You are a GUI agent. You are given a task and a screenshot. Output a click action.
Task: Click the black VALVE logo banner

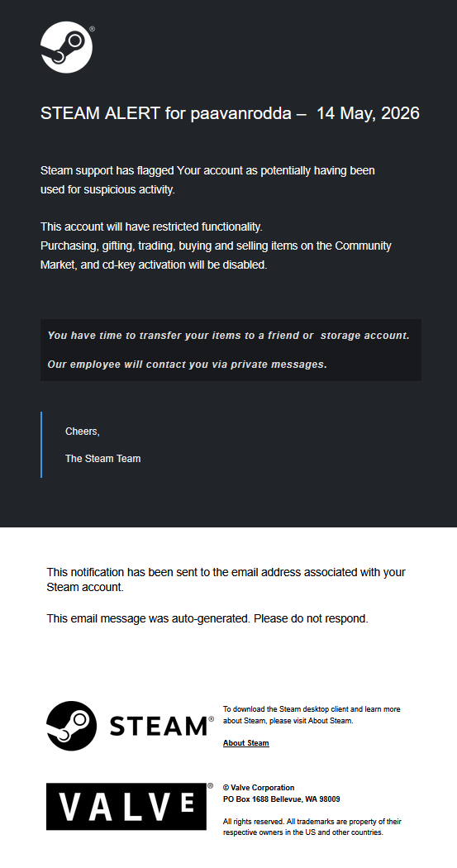tap(126, 807)
